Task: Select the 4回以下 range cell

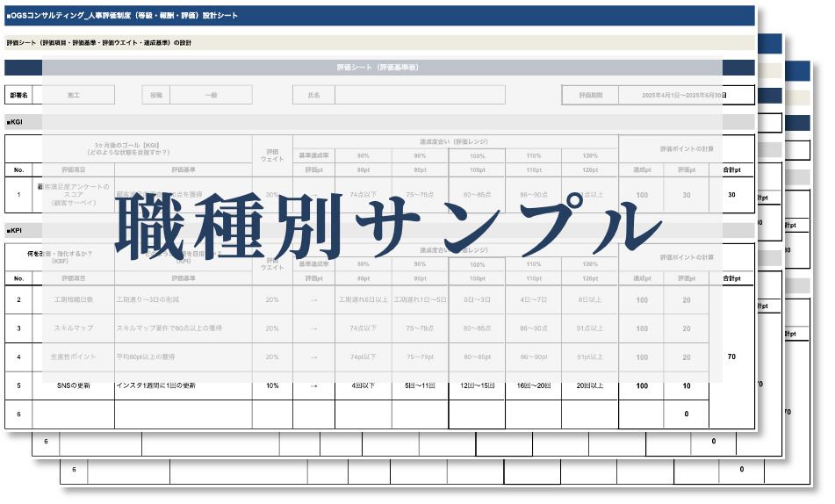Action: 364,385
